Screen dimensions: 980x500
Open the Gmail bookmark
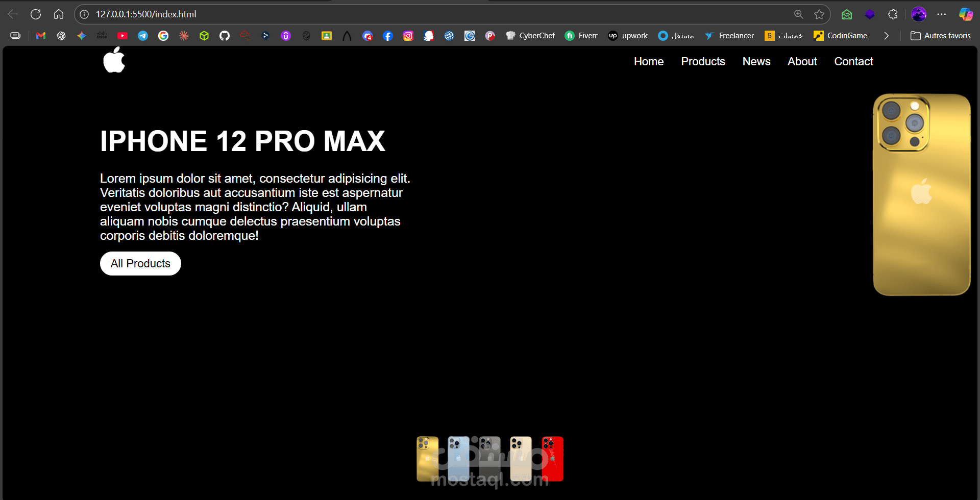coord(41,36)
